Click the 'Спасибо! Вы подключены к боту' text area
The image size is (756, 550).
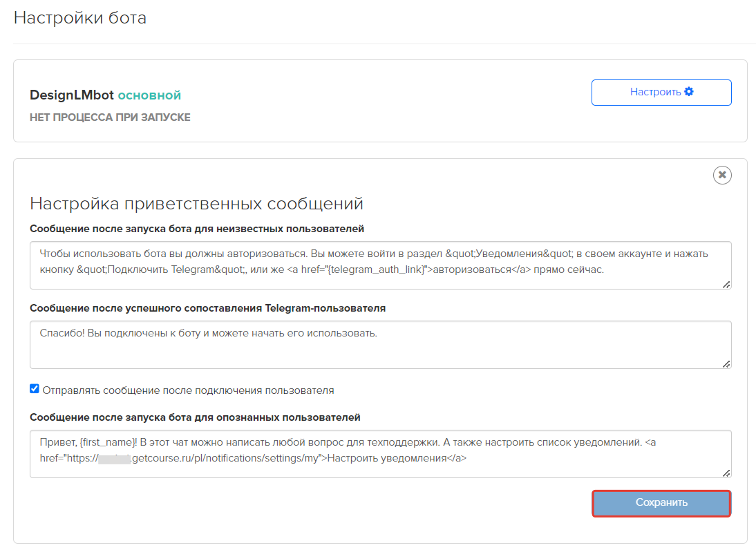tap(380, 344)
